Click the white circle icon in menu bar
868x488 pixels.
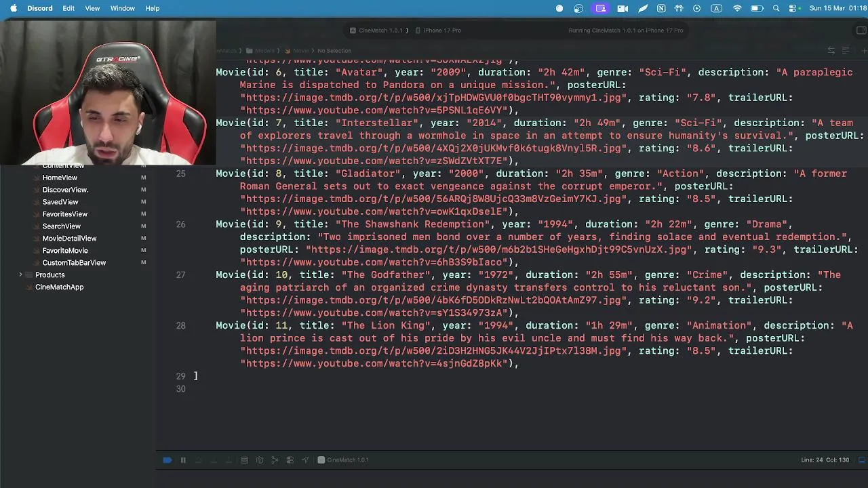pyautogui.click(x=559, y=8)
